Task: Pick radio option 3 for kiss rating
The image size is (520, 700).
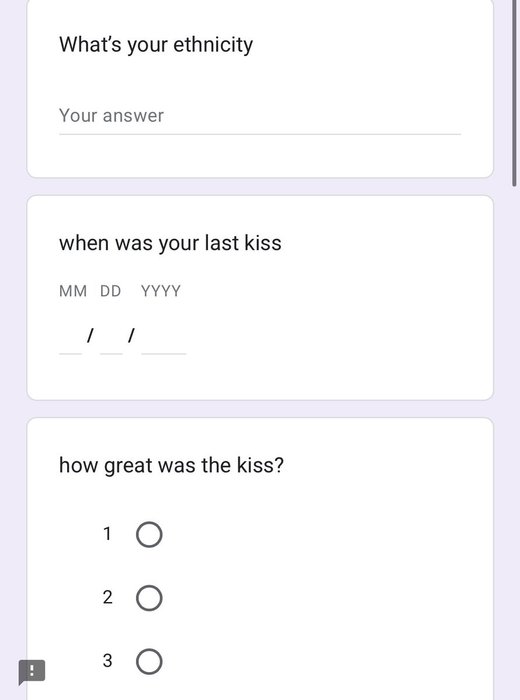Action: [149, 661]
